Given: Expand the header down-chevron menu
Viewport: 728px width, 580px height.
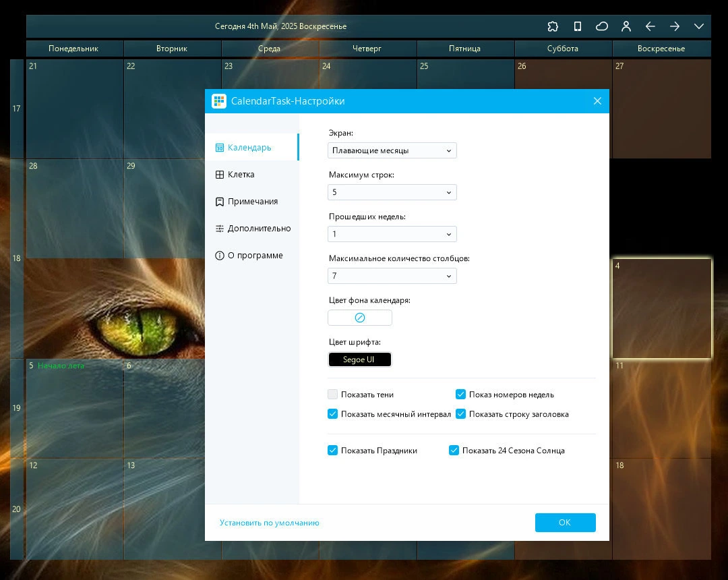Looking at the screenshot, I should [699, 26].
